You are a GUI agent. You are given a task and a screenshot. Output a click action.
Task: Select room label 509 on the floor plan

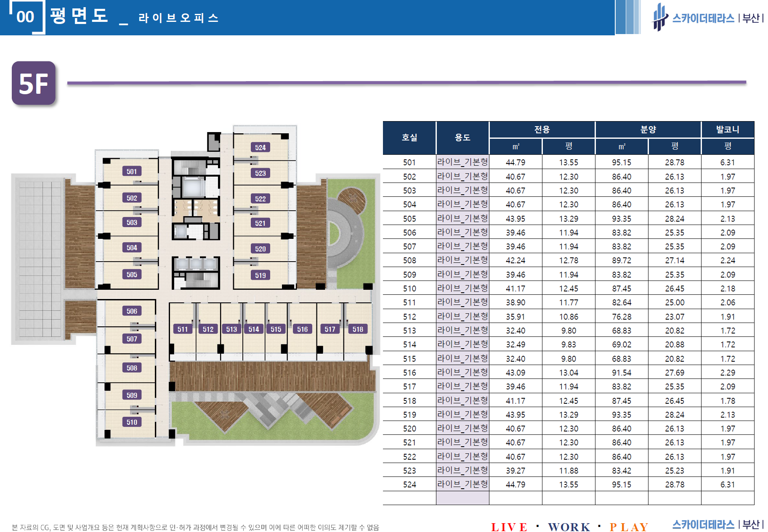132,395
